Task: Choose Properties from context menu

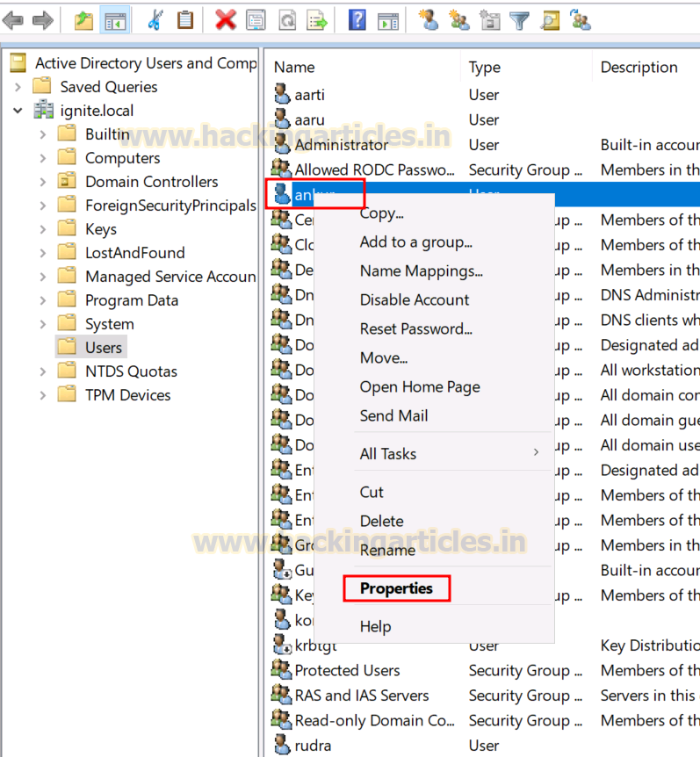Action: click(x=396, y=588)
